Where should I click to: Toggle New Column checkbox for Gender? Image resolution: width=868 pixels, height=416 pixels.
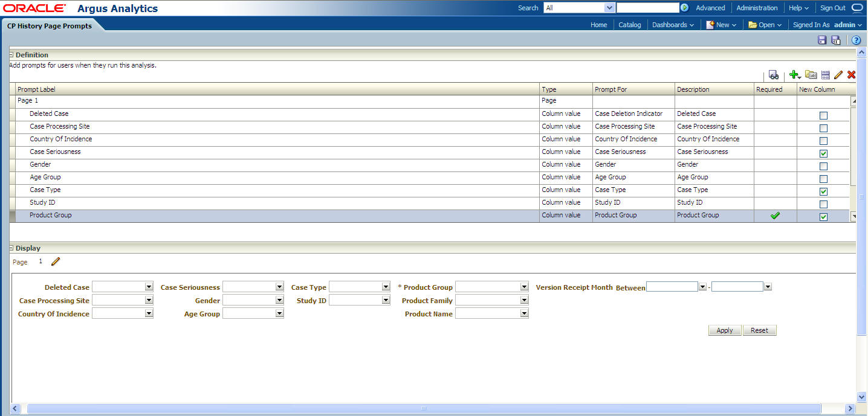(x=823, y=166)
